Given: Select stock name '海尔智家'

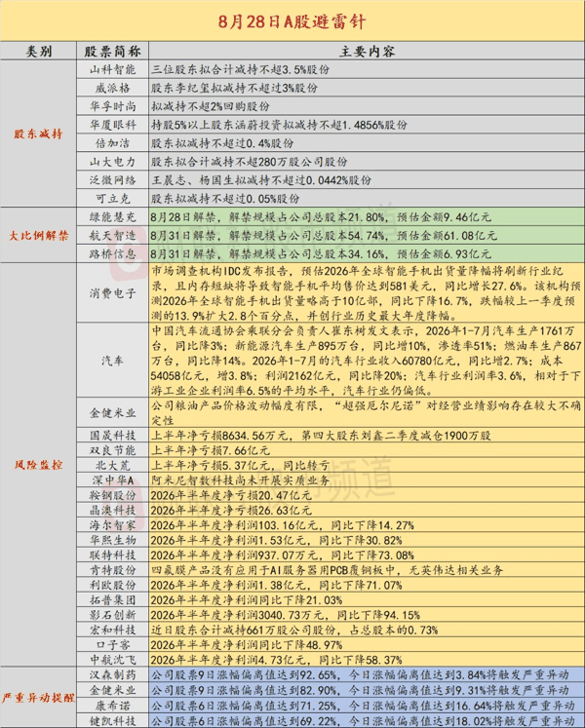Looking at the screenshot, I should click(112, 525).
